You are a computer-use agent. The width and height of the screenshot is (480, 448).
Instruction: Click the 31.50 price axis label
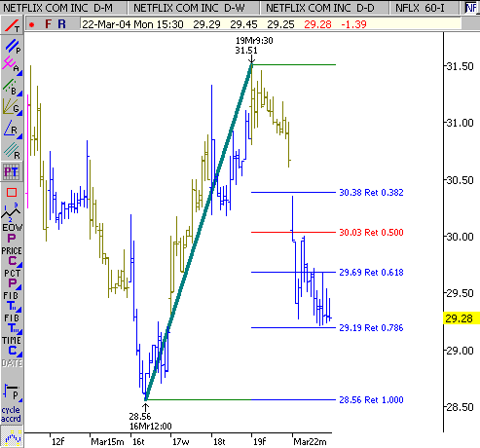461,66
